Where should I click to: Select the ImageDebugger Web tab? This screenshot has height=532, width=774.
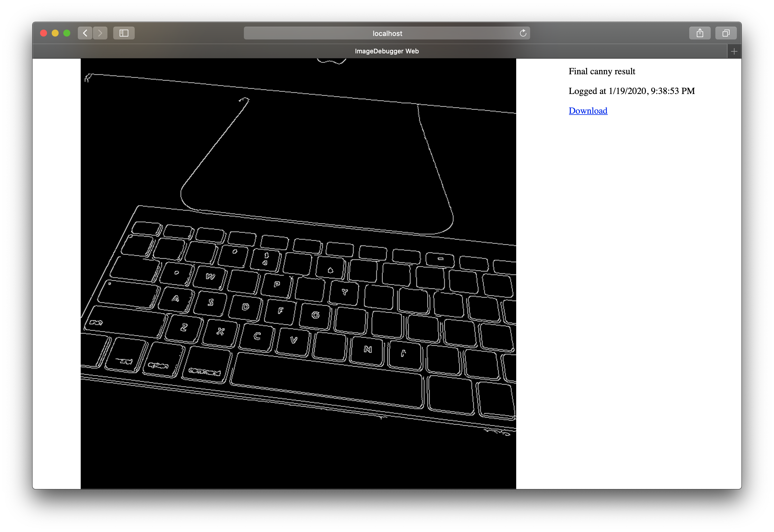tap(380, 51)
